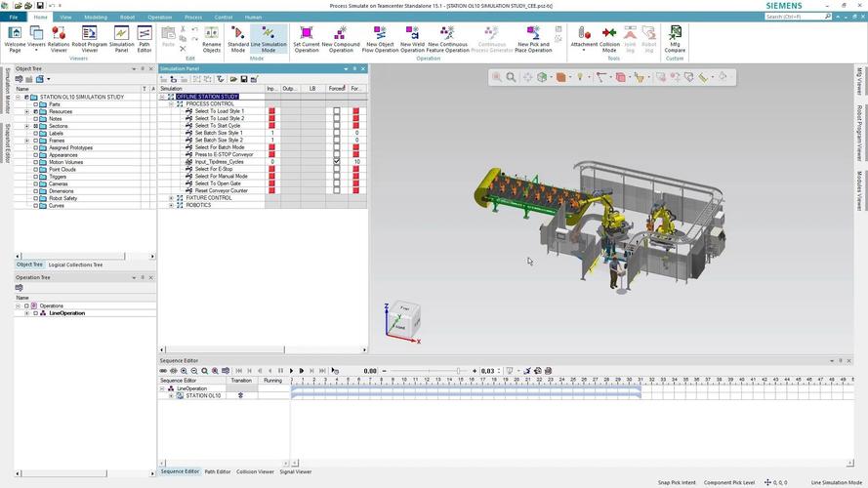Toggle Forced checkbox for Select For E-Stop
The height and width of the screenshot is (488, 868).
[337, 169]
